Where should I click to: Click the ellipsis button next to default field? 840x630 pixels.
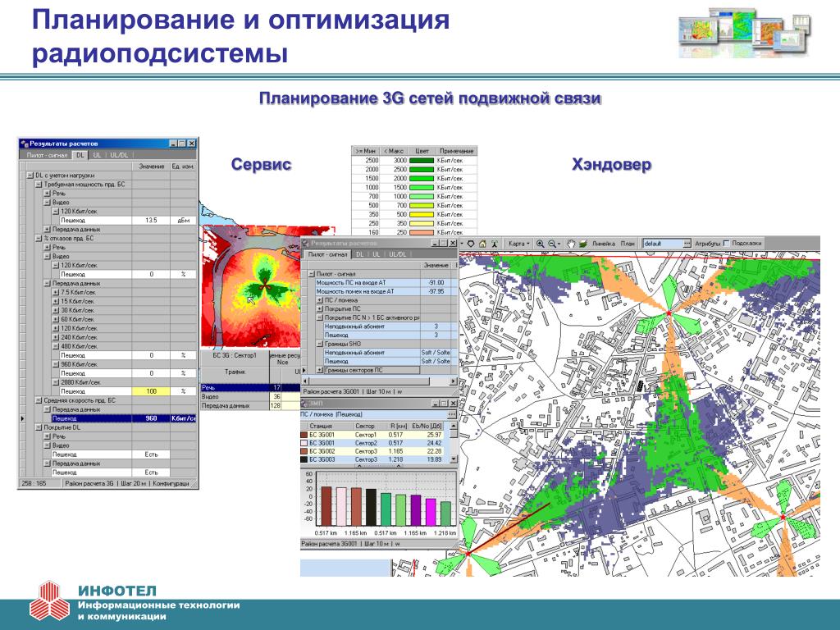[x=687, y=244]
